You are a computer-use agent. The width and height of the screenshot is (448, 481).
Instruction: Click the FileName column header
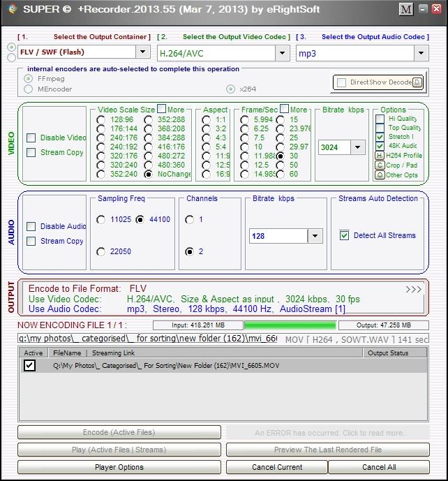pyautogui.click(x=67, y=353)
